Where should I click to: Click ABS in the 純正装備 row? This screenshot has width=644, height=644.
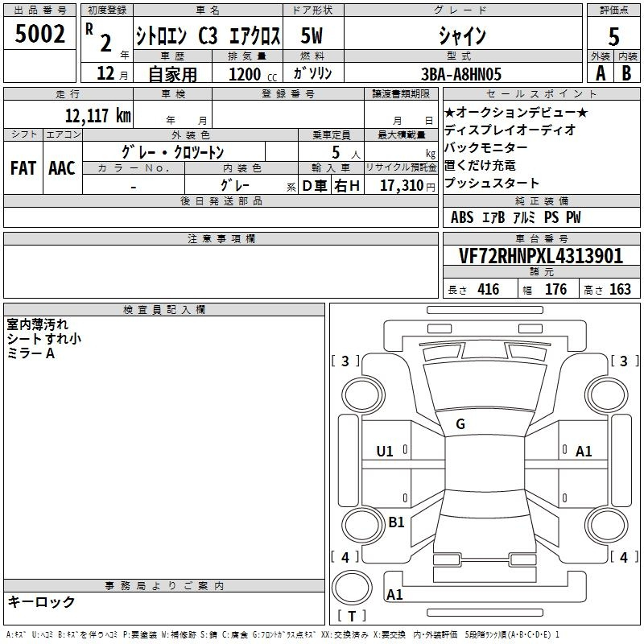click(x=462, y=217)
